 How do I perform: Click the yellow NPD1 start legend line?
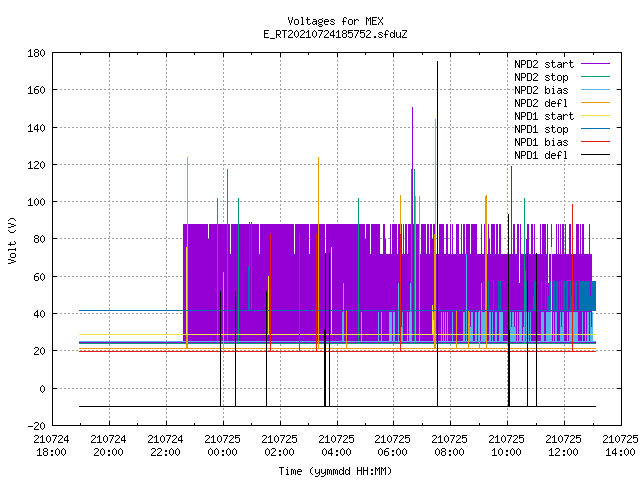pos(595,116)
